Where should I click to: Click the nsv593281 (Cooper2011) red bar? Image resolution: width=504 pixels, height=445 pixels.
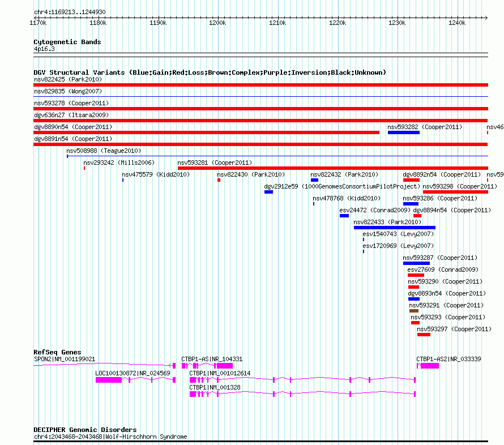pyautogui.click(x=332, y=168)
